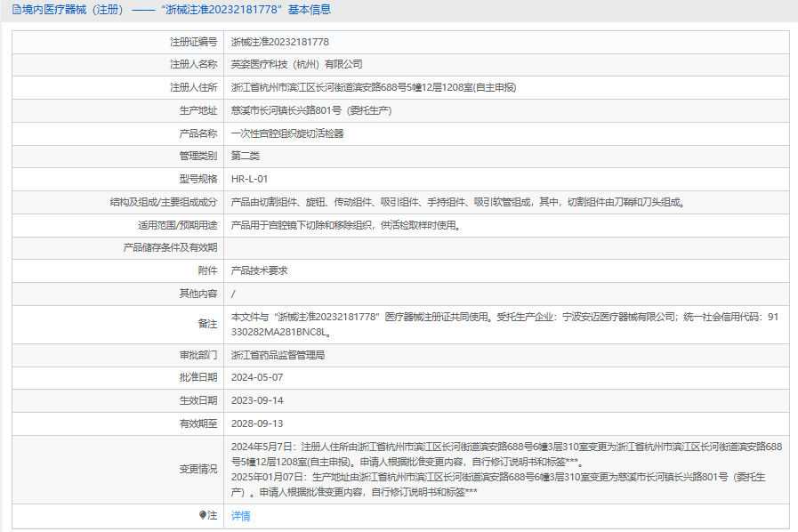Select approval date 2024-05-07
798x532 pixels.
point(257,377)
